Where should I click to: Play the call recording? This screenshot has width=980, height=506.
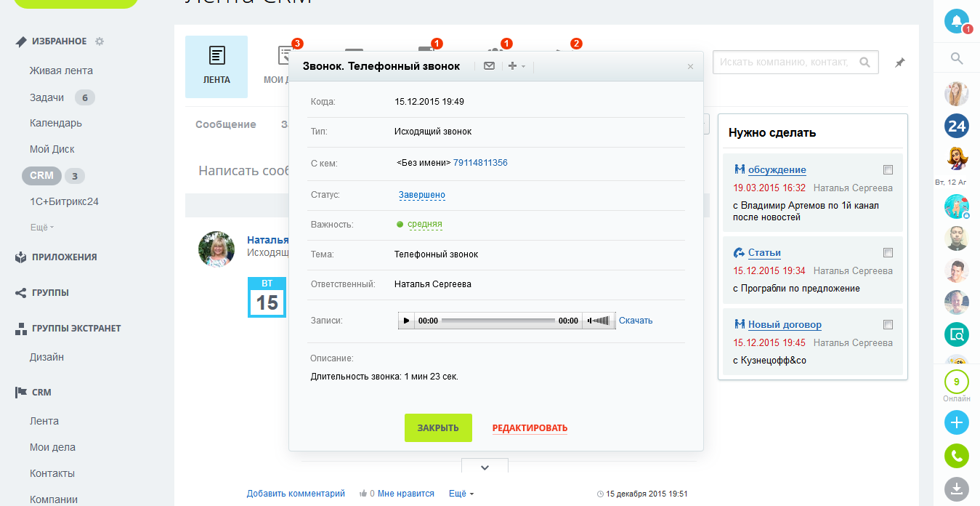pyautogui.click(x=406, y=321)
